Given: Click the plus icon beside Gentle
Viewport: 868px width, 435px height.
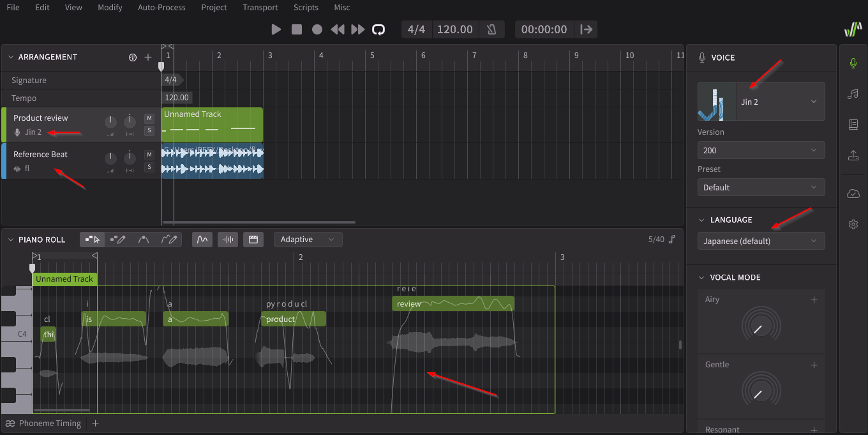Looking at the screenshot, I should click(x=814, y=365).
